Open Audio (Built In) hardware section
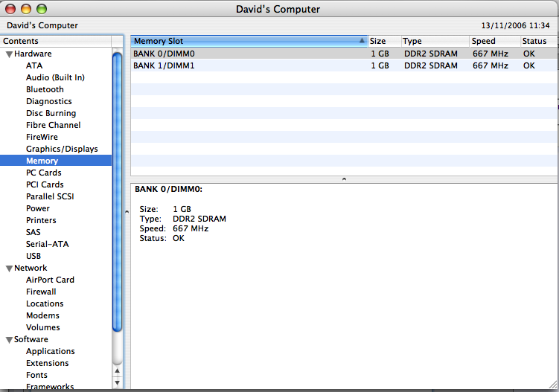559x392 pixels. tap(55, 77)
